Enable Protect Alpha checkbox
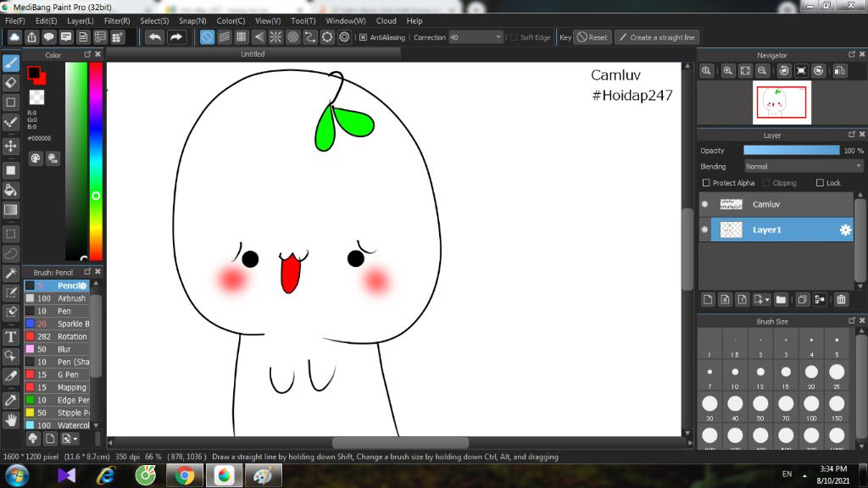The width and height of the screenshot is (868, 488). [x=706, y=183]
